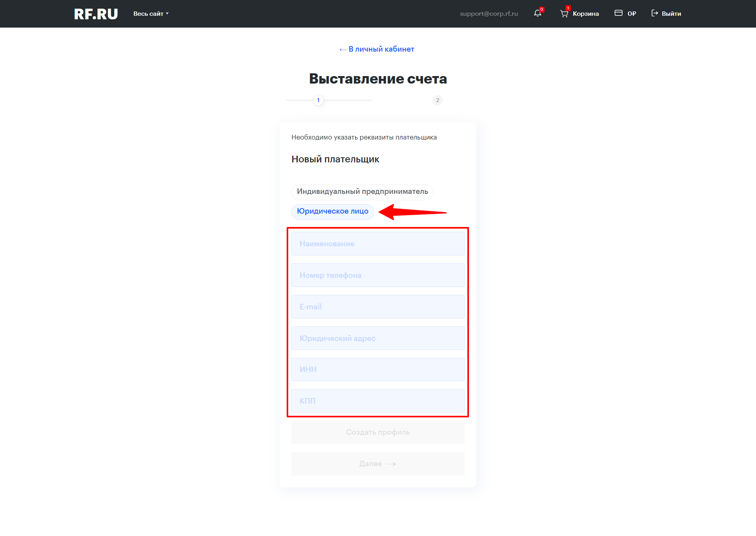Jump to step 2 in progress indicator
Image resolution: width=756 pixels, height=536 pixels.
[437, 100]
